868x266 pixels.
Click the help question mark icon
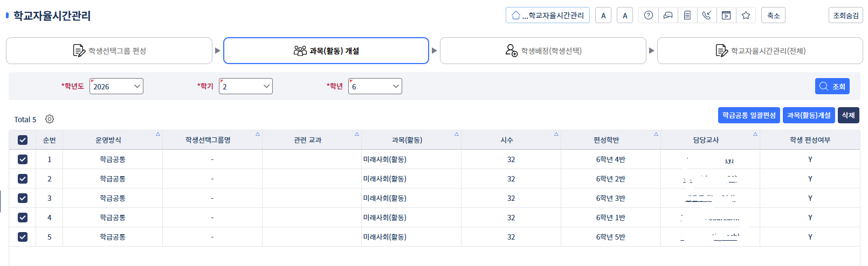(x=649, y=16)
